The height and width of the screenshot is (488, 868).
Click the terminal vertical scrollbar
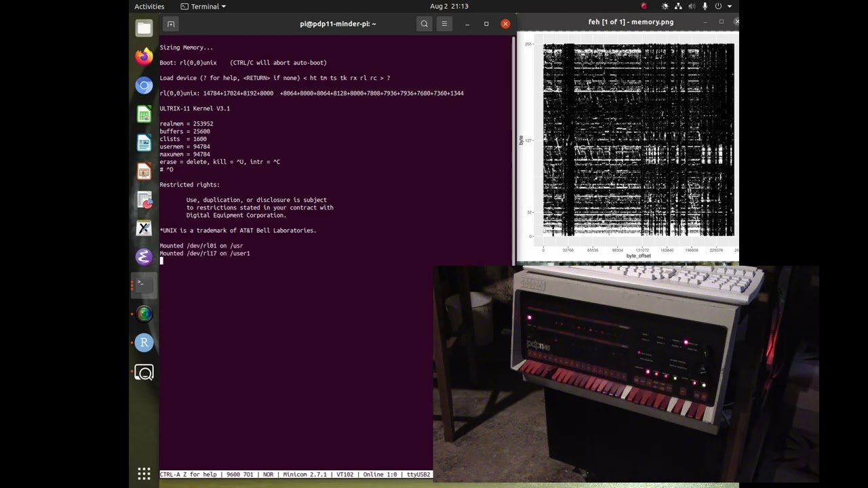tap(513, 149)
